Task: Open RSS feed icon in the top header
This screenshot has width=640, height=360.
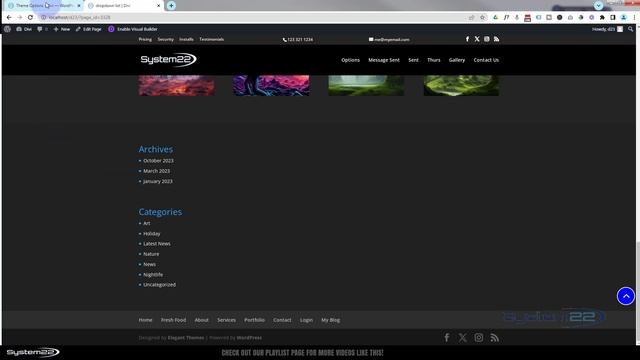Action: coord(496,39)
